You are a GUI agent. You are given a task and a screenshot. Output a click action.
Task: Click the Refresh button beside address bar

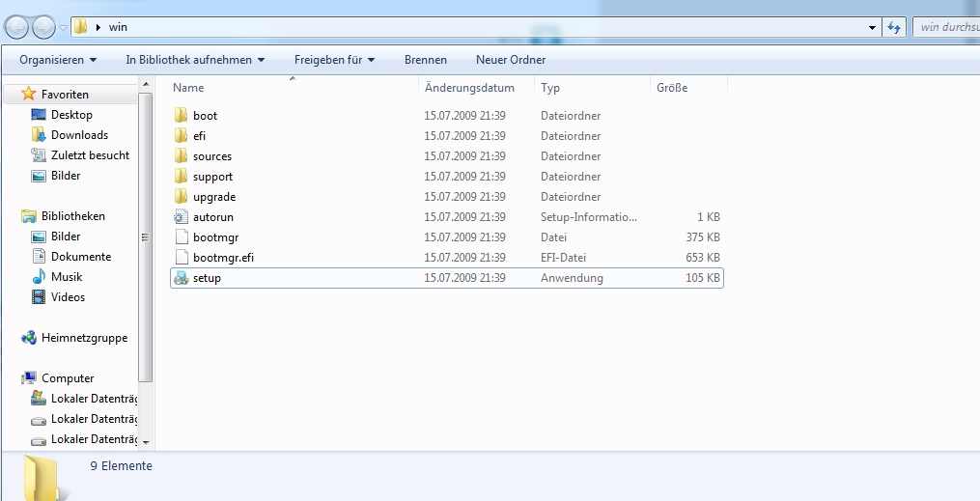coord(895,27)
